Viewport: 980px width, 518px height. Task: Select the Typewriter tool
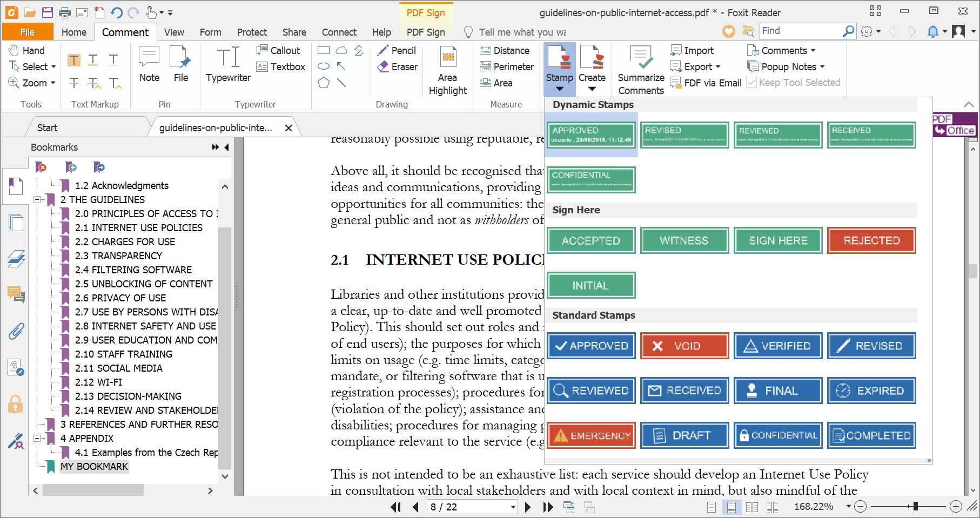pos(228,64)
